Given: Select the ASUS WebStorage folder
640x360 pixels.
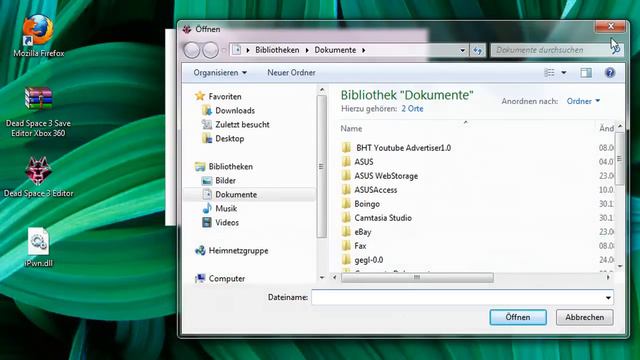Looking at the screenshot, I should [380, 176].
